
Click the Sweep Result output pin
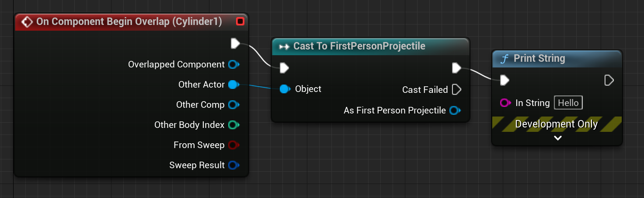(x=233, y=165)
